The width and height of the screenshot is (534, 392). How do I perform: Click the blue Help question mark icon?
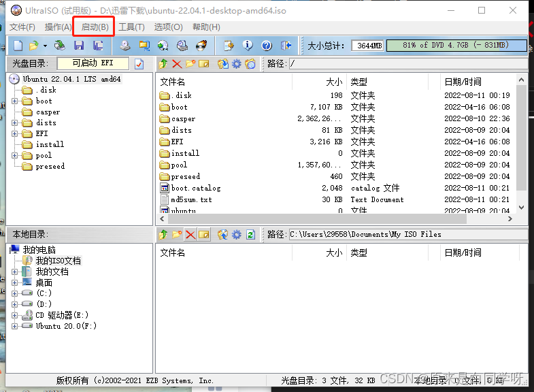pyautogui.click(x=267, y=46)
